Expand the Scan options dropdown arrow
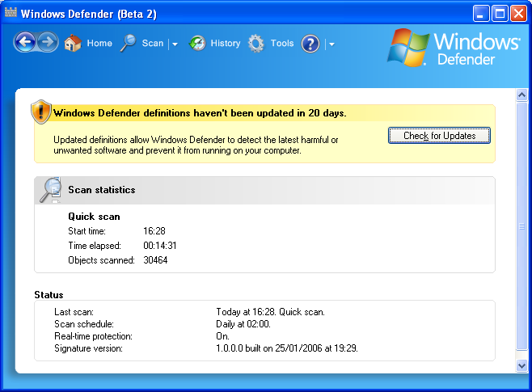This screenshot has height=392, width=532. pyautogui.click(x=175, y=44)
